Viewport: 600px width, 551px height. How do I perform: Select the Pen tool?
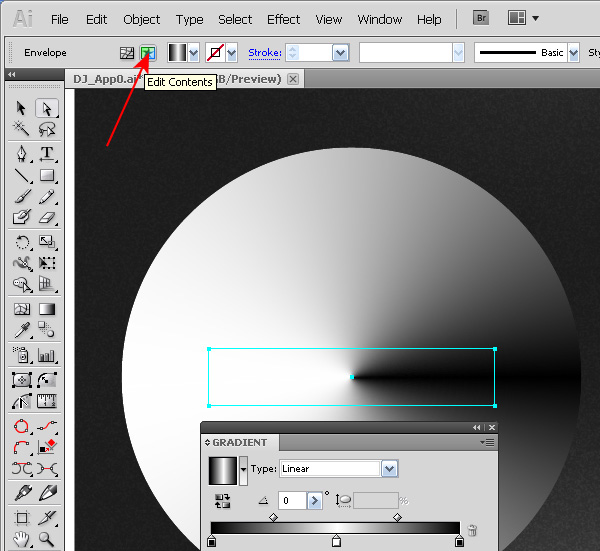click(x=22, y=153)
